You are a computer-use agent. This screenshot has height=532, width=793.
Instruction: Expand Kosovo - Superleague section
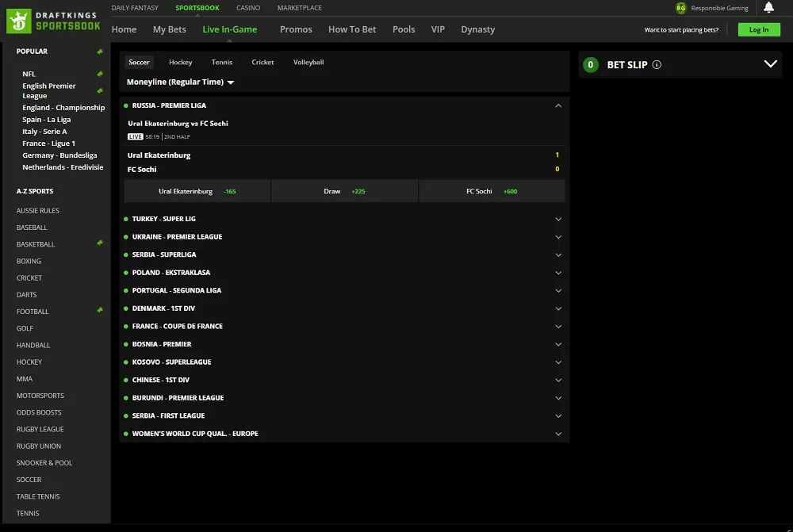click(558, 362)
